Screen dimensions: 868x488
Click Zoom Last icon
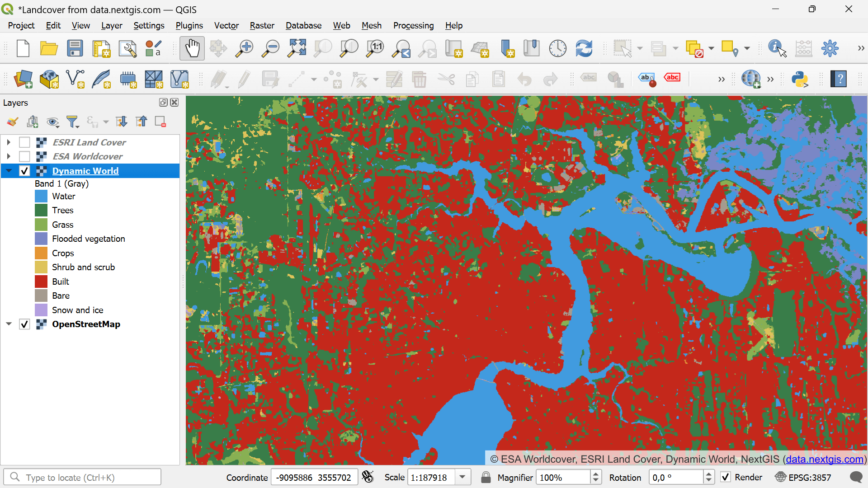401,48
